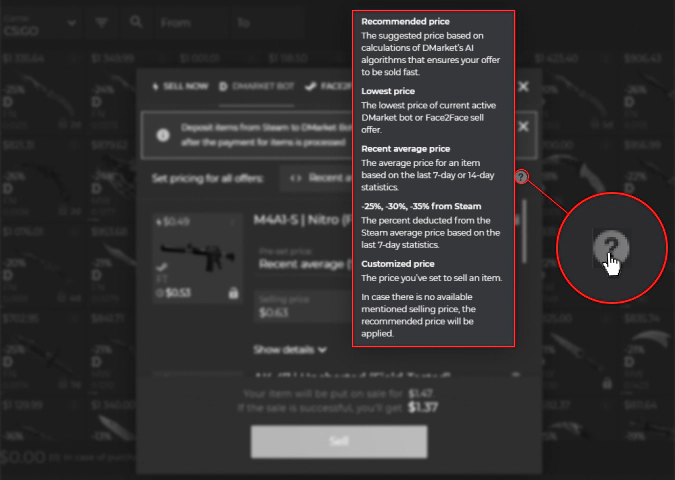Switch to the FACE2FACE tab
This screenshot has width=675, height=480.
(x=328, y=87)
